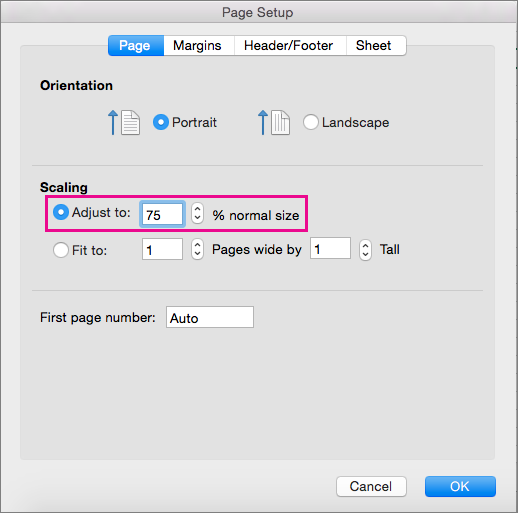
Task: Decrease Adjust to percentage with down arrow
Action: [197, 218]
